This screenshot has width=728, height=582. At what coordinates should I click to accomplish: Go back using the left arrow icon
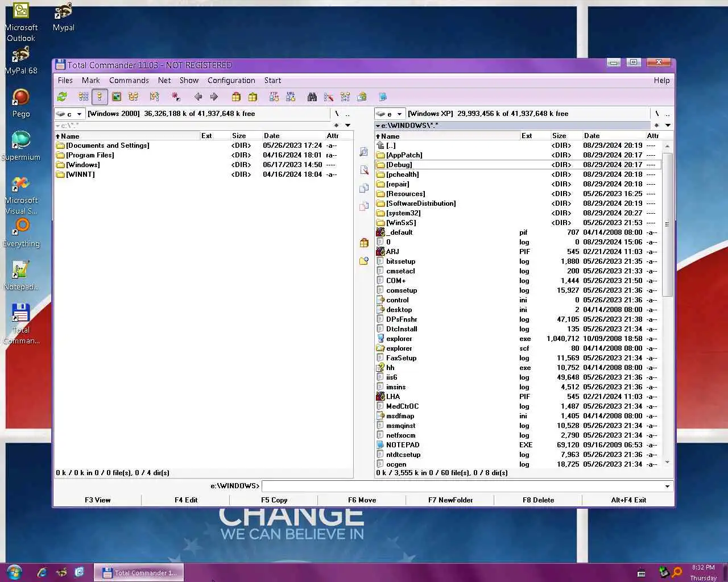pyautogui.click(x=198, y=97)
